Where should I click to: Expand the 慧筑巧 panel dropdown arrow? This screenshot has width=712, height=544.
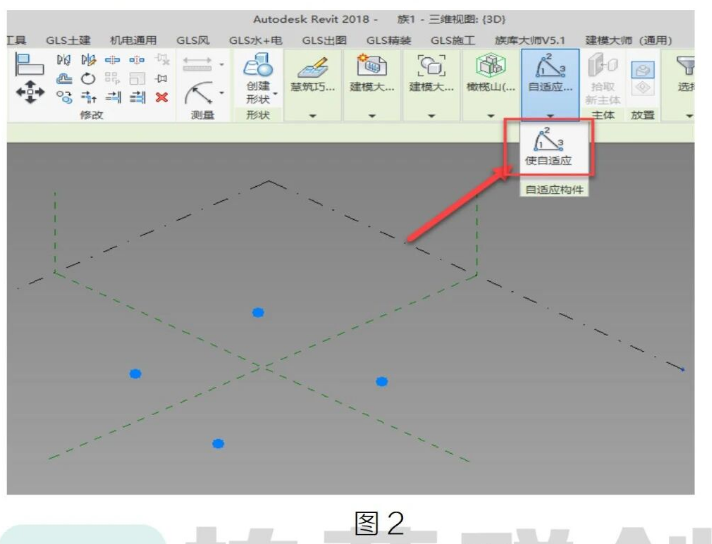(x=312, y=116)
